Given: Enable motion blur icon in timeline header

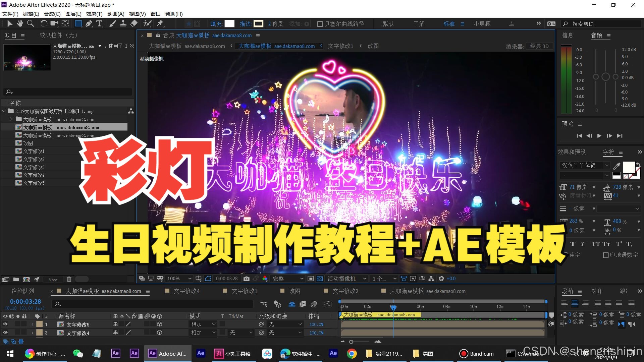Looking at the screenshot, I should click(x=314, y=304).
